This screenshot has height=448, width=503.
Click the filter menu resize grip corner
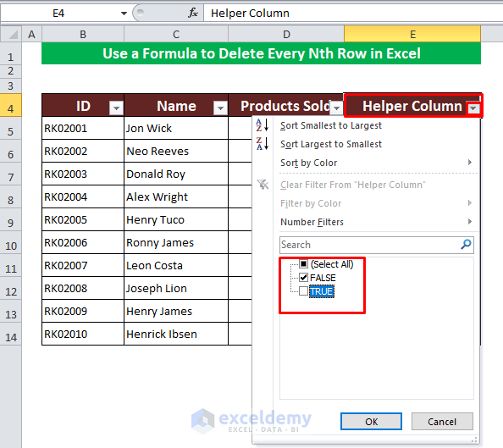click(x=474, y=440)
